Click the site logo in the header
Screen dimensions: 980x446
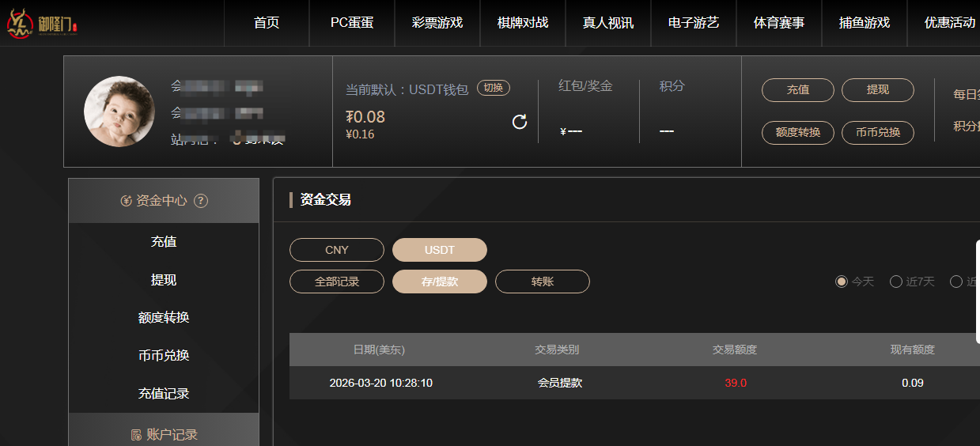tap(43, 24)
